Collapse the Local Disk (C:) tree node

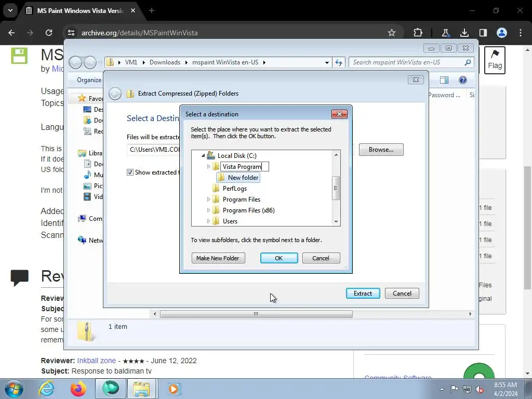203,156
